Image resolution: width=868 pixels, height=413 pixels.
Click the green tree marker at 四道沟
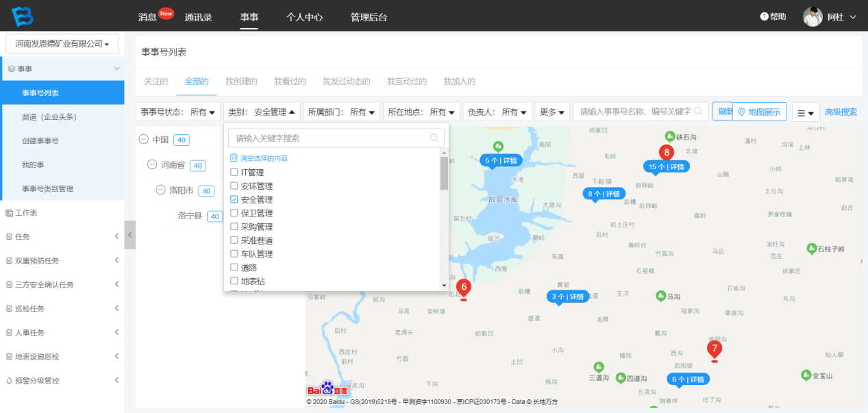click(621, 378)
